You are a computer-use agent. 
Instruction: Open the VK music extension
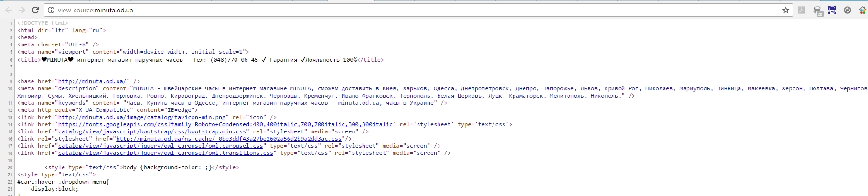(832, 10)
